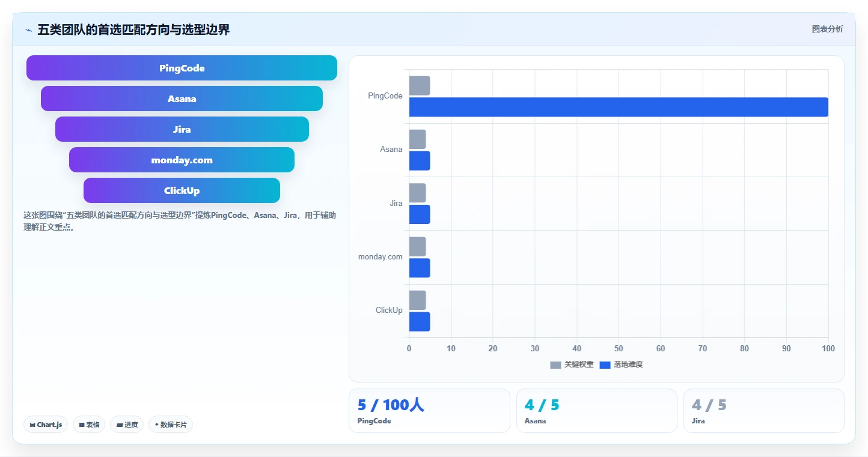The width and height of the screenshot is (868, 457).
Task: Click ClickUp's gray bar in chart
Action: 417,300
